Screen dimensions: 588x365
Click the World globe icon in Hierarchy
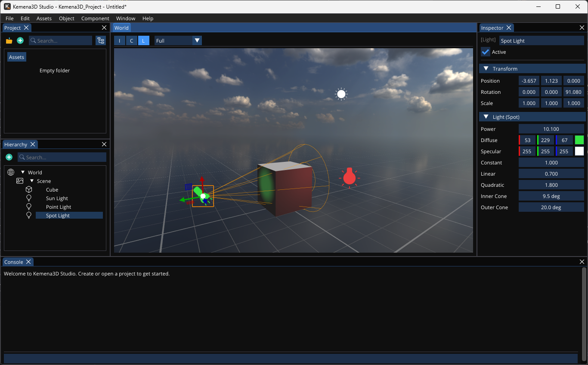coord(11,173)
